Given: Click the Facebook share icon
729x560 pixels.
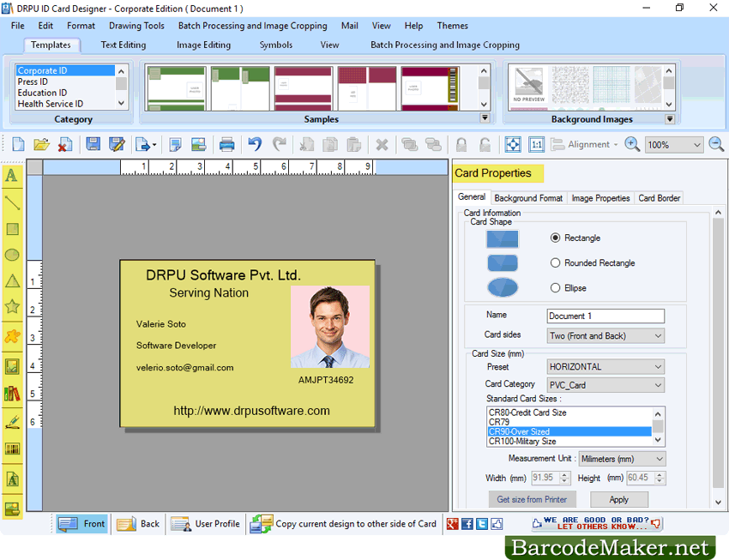Looking at the screenshot, I should click(x=467, y=524).
